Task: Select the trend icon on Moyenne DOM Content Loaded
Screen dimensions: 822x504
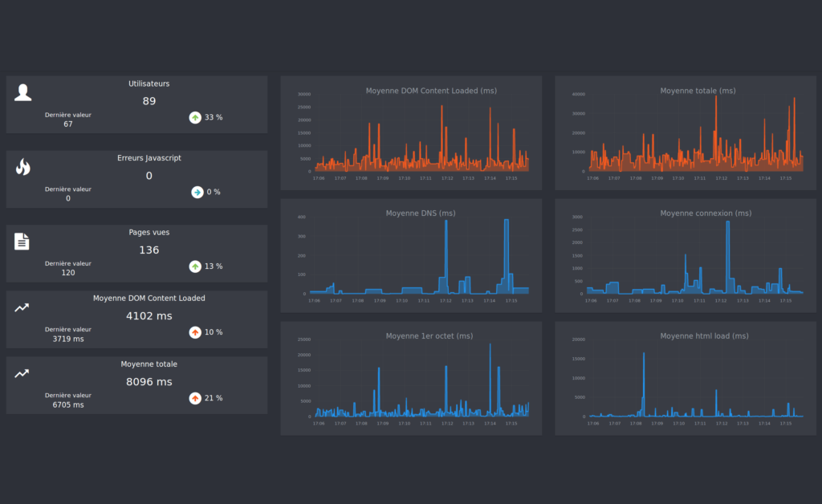Action: point(22,307)
